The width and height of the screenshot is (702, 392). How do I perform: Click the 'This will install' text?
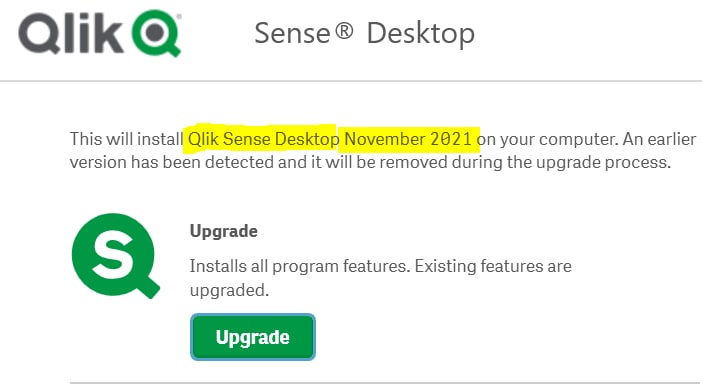point(127,139)
